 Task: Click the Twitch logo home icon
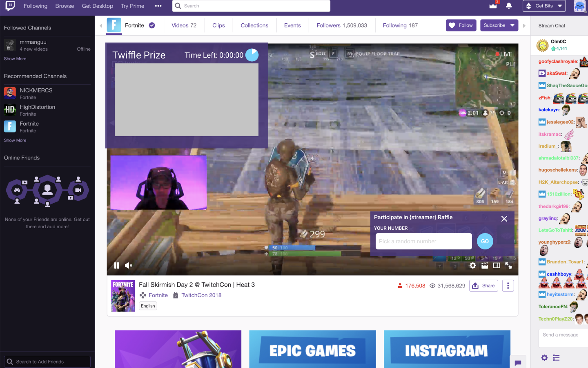pyautogui.click(x=10, y=6)
